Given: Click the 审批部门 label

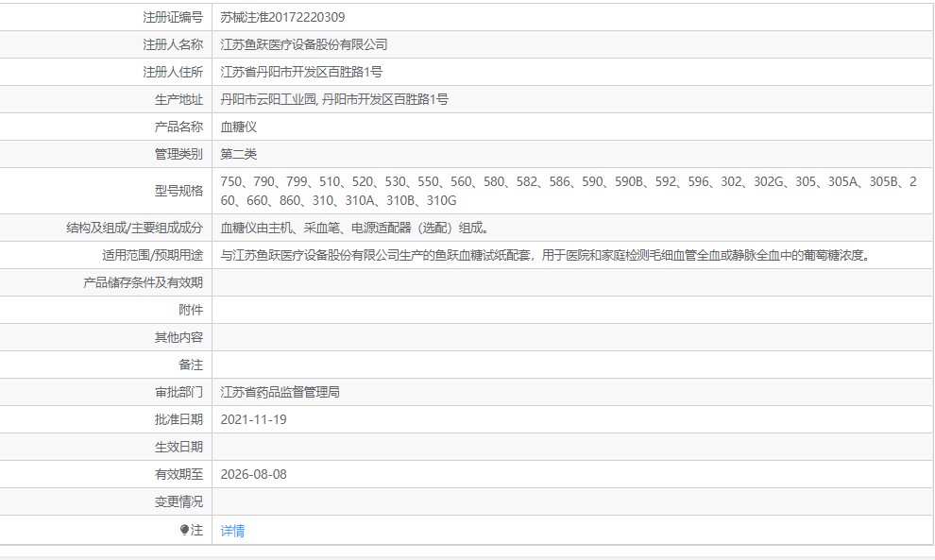Looking at the screenshot, I should (178, 393).
